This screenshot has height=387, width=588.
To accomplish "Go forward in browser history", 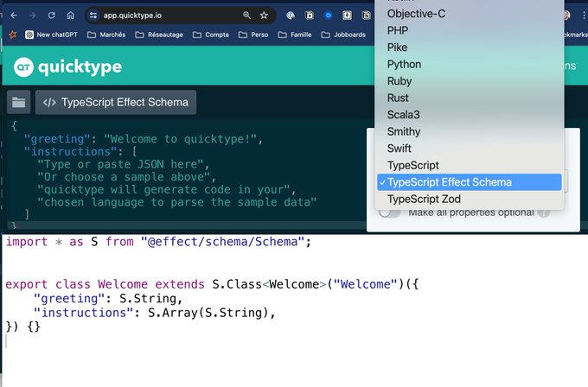I will (x=33, y=16).
